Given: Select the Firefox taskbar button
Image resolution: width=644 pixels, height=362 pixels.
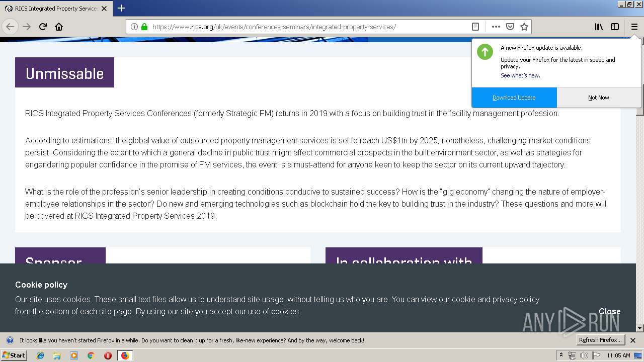Looking at the screenshot, I should coord(125,355).
